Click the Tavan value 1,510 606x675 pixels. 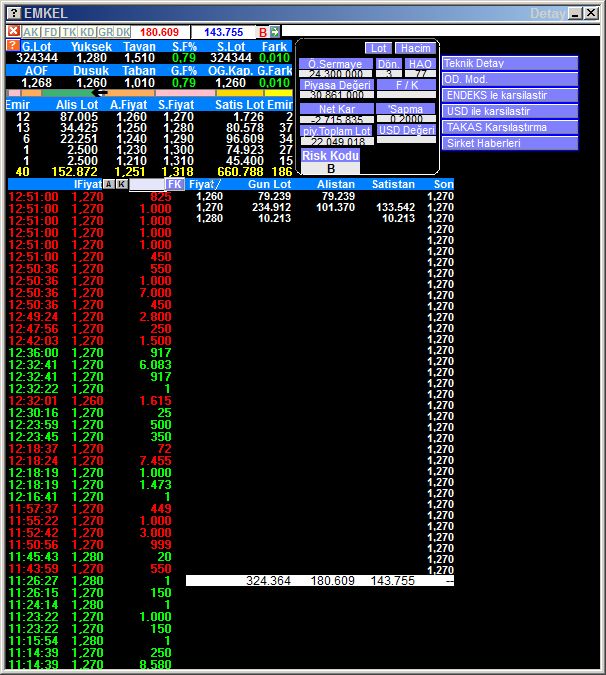139,58
